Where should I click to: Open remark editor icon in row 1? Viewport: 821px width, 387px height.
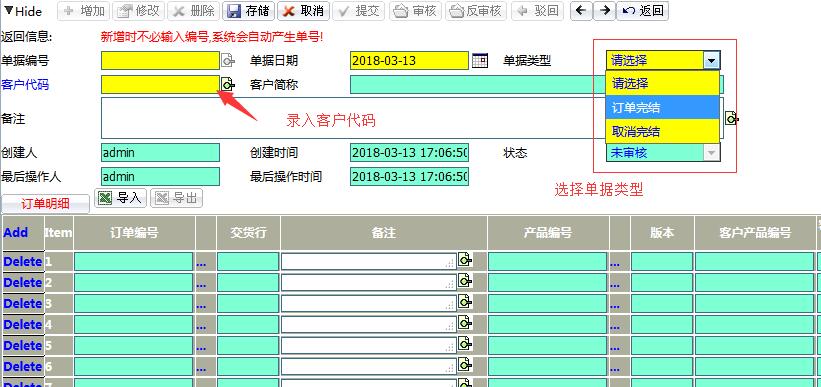click(x=465, y=259)
